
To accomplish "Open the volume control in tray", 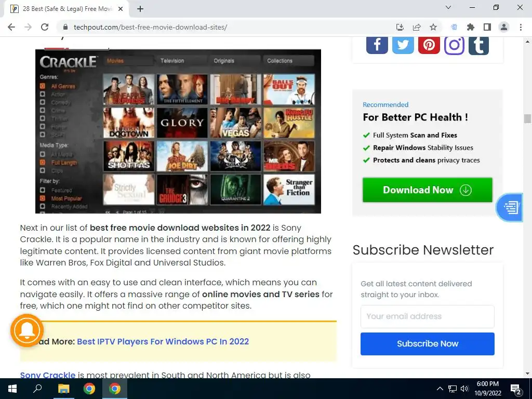I will (464, 389).
